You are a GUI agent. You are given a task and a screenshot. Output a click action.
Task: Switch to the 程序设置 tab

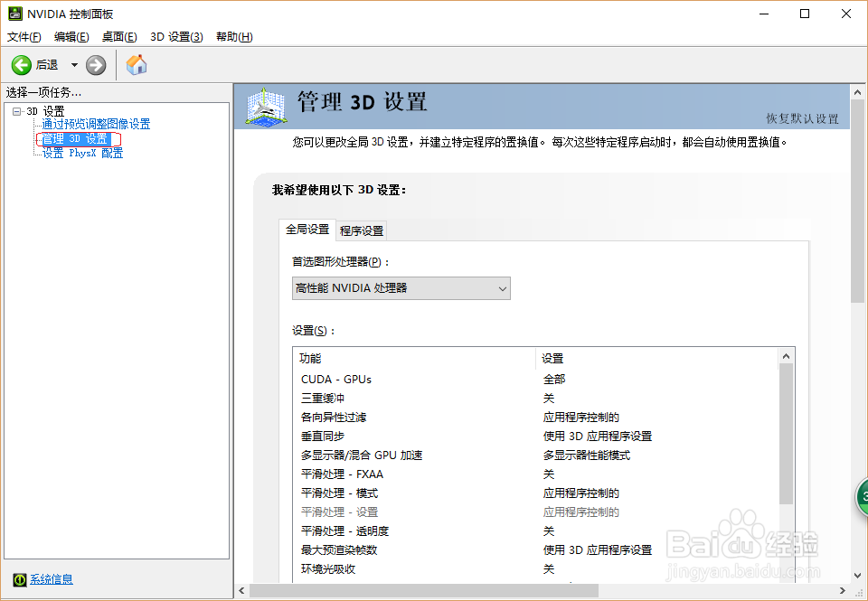click(362, 230)
